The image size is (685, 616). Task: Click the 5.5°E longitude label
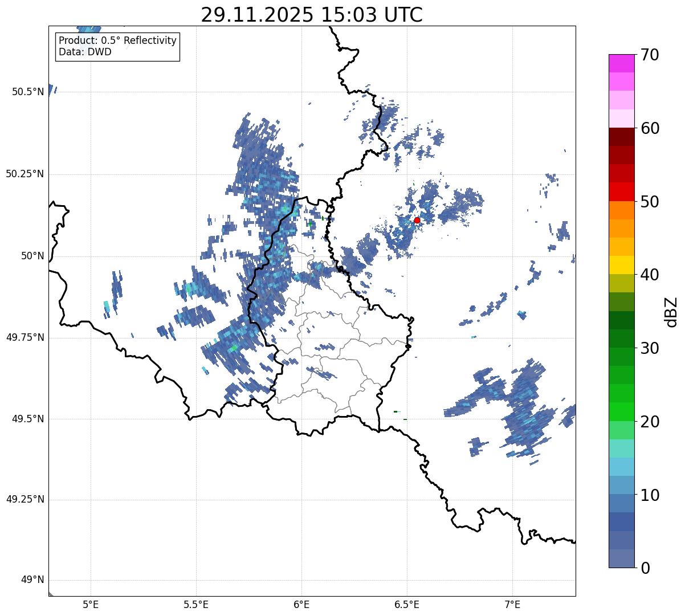pos(196,605)
